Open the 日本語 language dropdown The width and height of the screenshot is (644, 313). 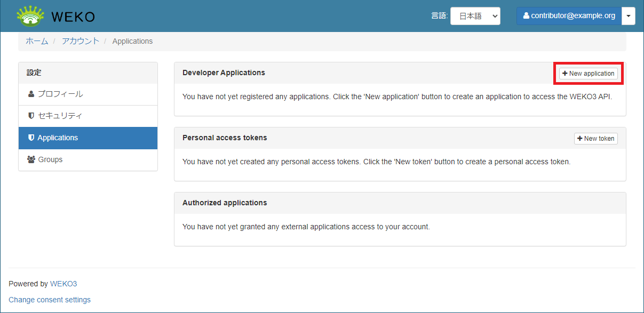click(x=475, y=16)
